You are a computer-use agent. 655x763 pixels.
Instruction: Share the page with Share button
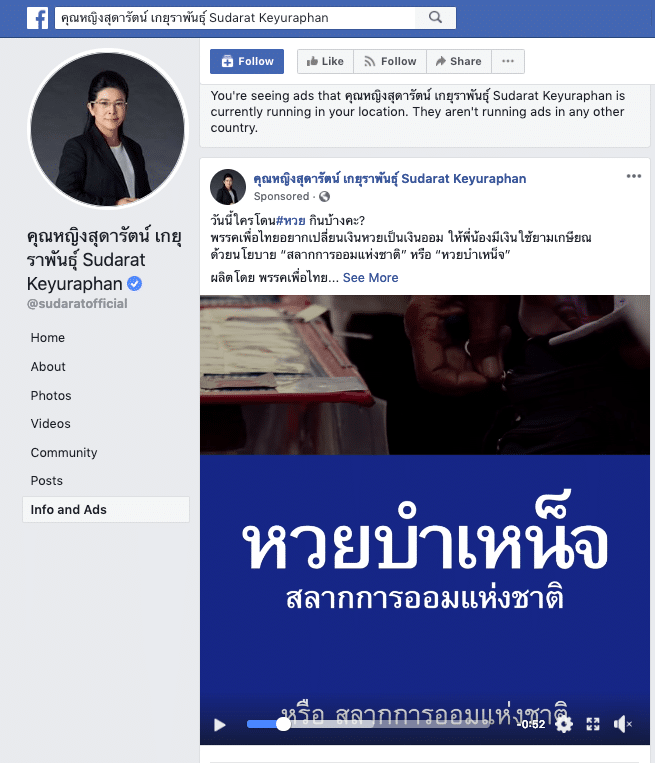458,61
